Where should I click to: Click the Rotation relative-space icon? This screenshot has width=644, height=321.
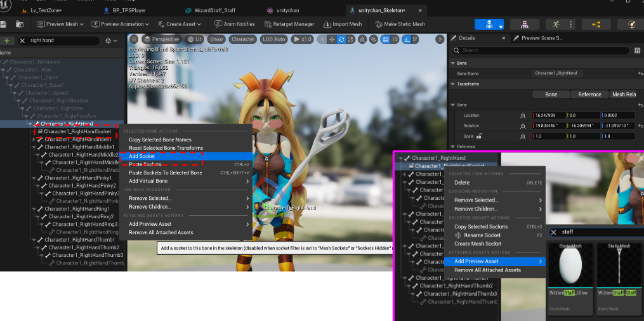(x=523, y=126)
